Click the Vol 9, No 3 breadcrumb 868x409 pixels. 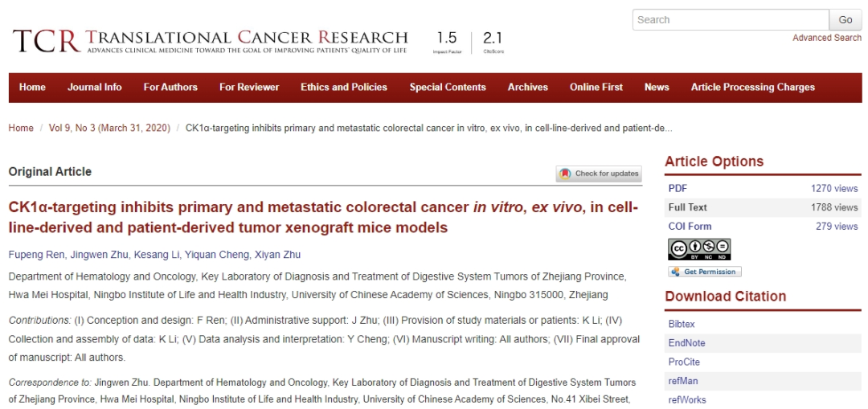coord(109,128)
